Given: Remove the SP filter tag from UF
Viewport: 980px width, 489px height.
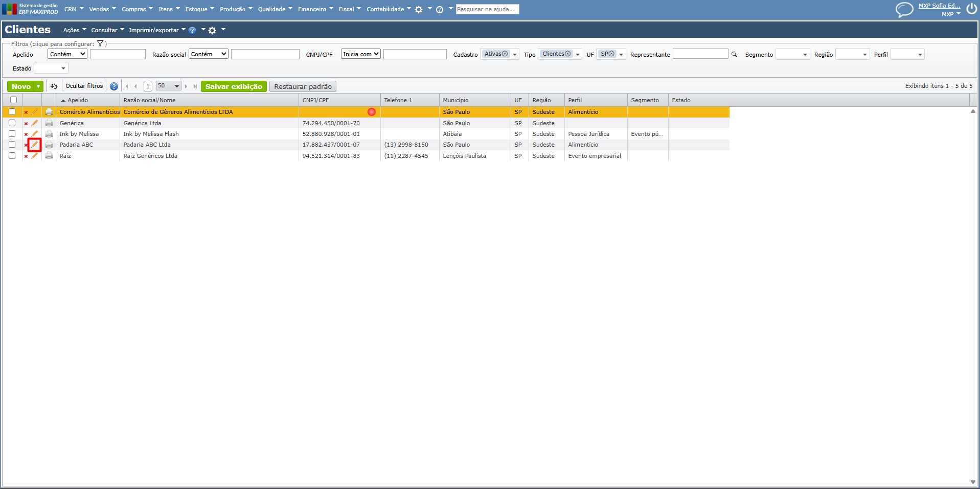Looking at the screenshot, I should [x=611, y=54].
